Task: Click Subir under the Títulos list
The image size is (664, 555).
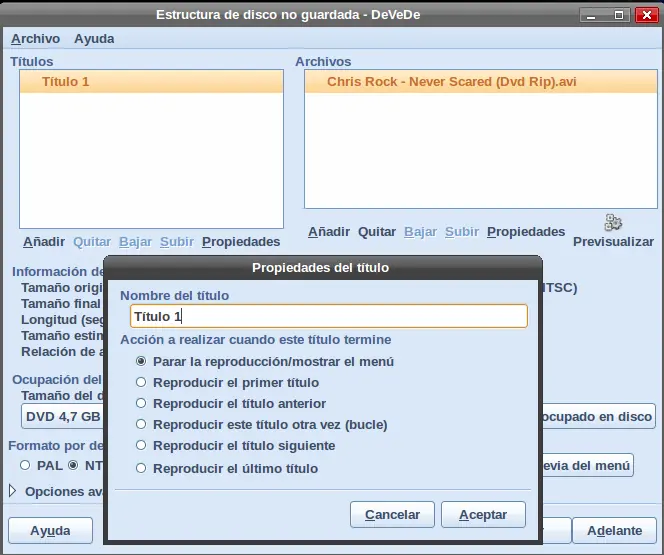Action: click(x=177, y=242)
